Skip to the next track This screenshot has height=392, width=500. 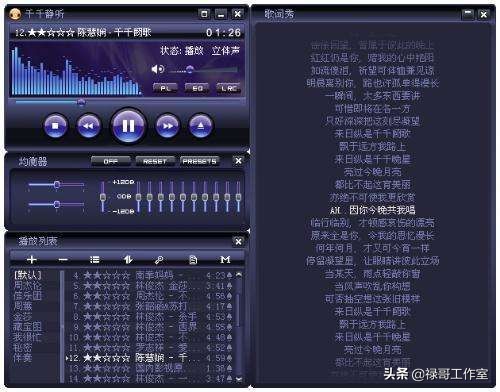pos(167,126)
